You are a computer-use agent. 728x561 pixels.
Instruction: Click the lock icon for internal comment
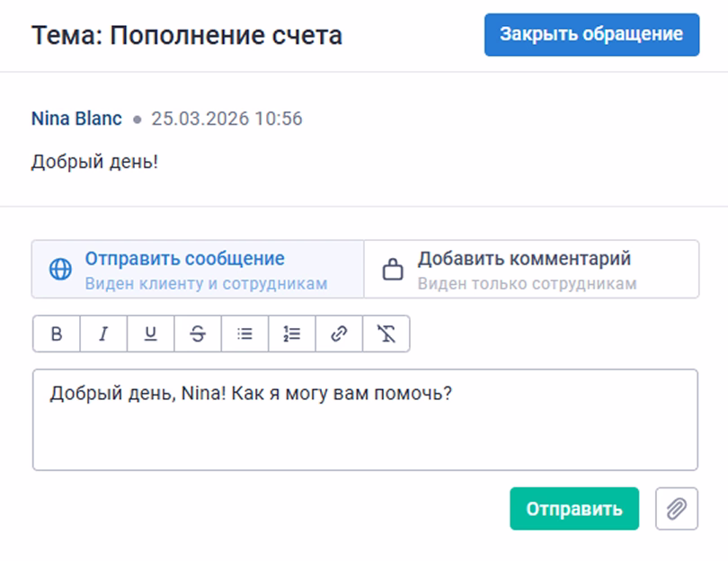click(393, 270)
